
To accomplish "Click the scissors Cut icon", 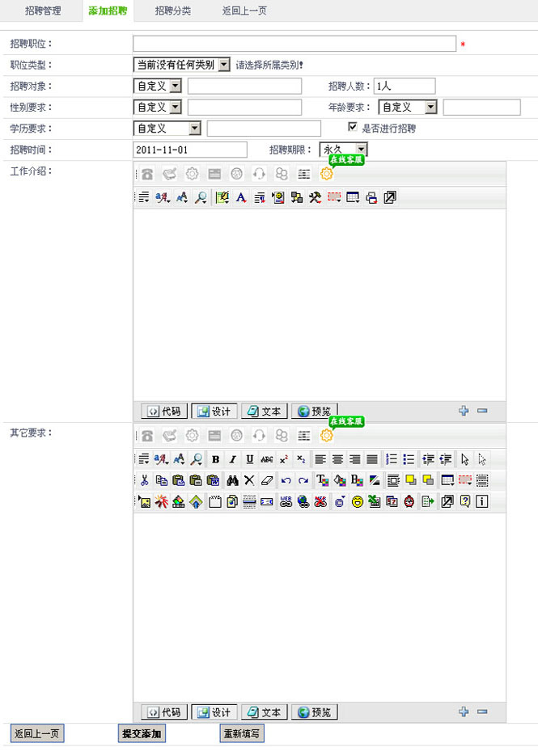I will 144,480.
